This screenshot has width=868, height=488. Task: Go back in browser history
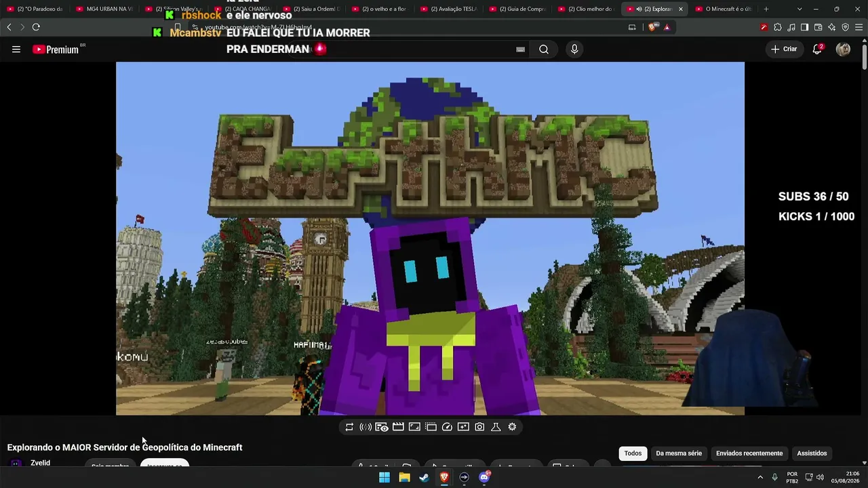click(x=9, y=27)
